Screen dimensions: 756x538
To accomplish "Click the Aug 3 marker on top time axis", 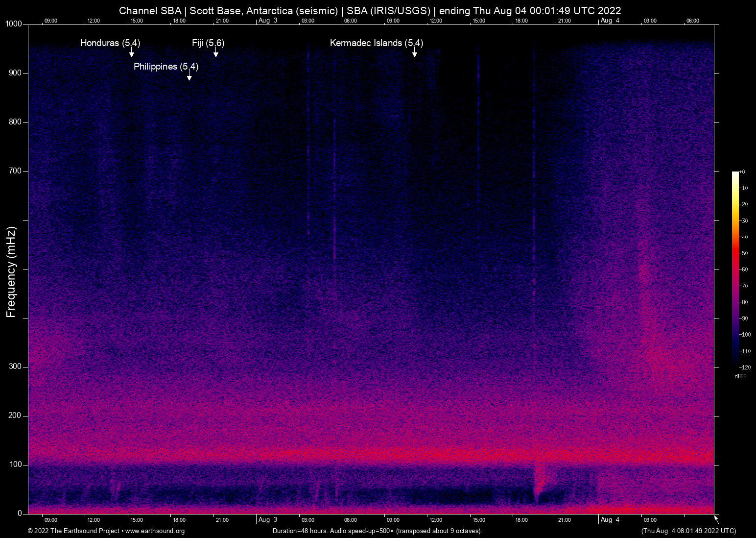I will coord(267,21).
